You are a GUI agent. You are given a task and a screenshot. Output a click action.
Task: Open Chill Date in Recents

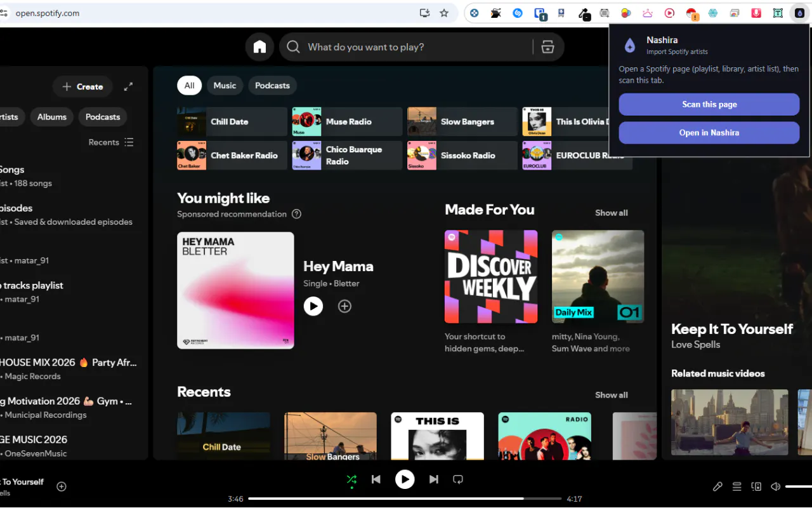(223, 436)
